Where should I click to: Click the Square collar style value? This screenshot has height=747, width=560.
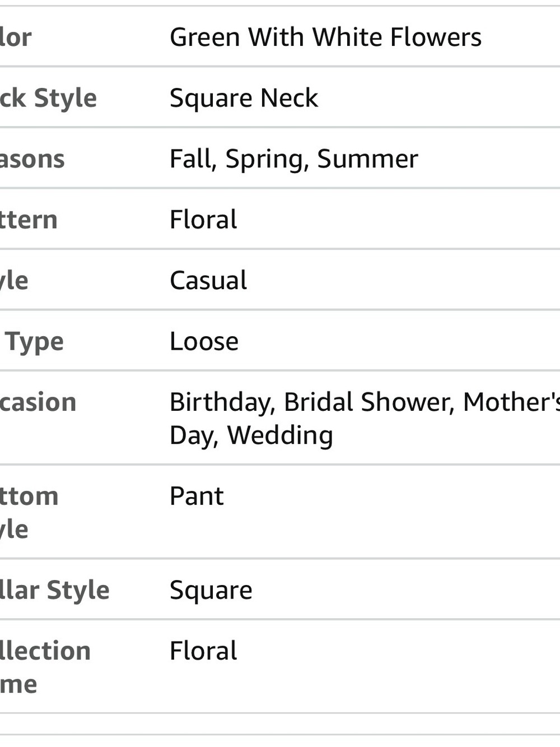[x=211, y=591]
